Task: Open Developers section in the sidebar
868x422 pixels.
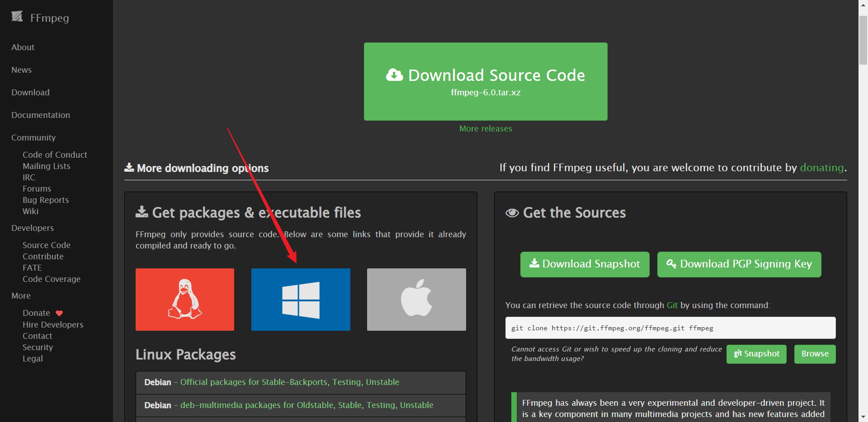Action: pyautogui.click(x=33, y=228)
